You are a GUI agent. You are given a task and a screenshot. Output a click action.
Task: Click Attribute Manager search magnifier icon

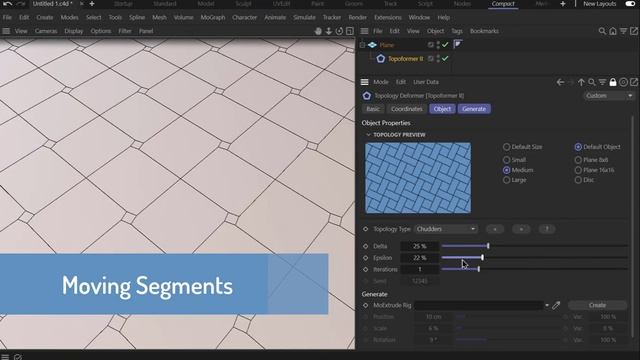(592, 82)
